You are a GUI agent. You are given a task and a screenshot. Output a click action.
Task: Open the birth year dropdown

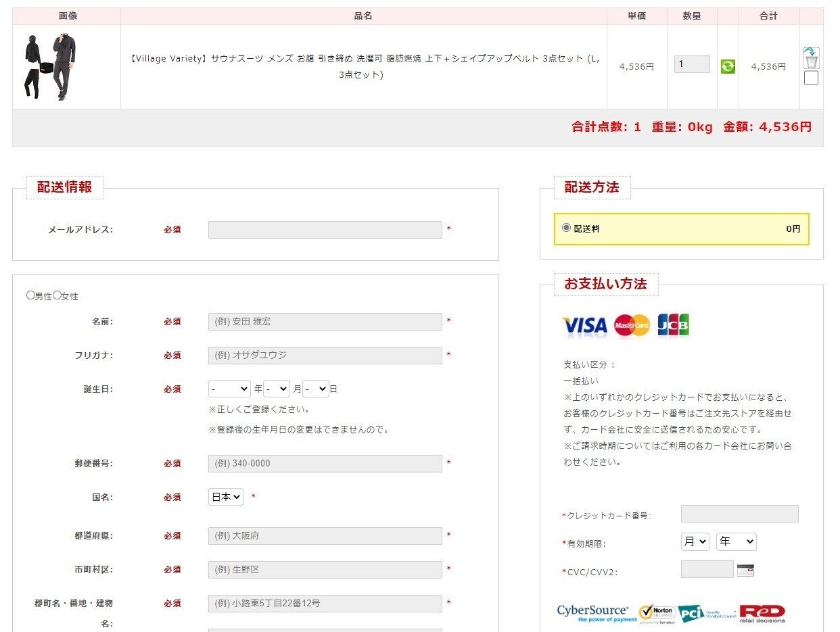(229, 389)
